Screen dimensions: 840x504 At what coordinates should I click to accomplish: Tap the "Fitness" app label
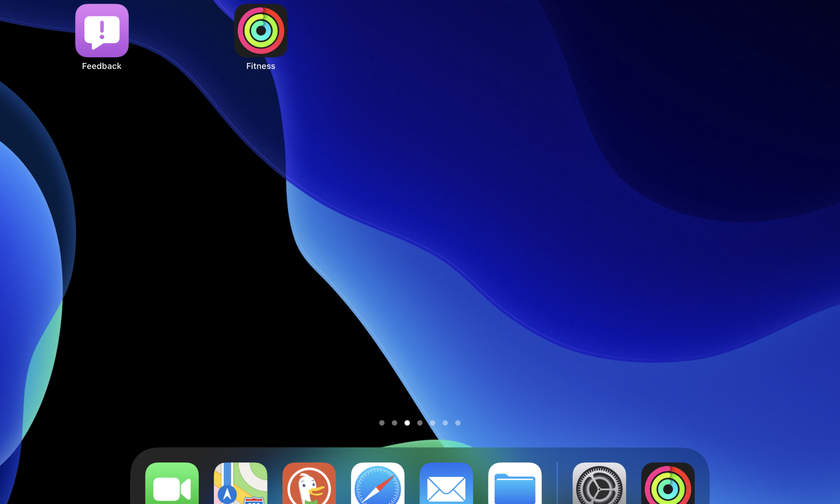261,66
